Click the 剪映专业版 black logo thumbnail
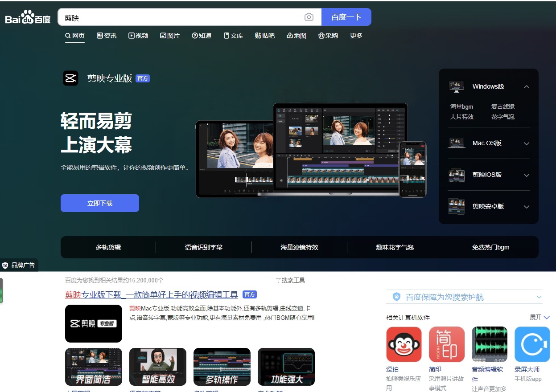 [x=94, y=323]
